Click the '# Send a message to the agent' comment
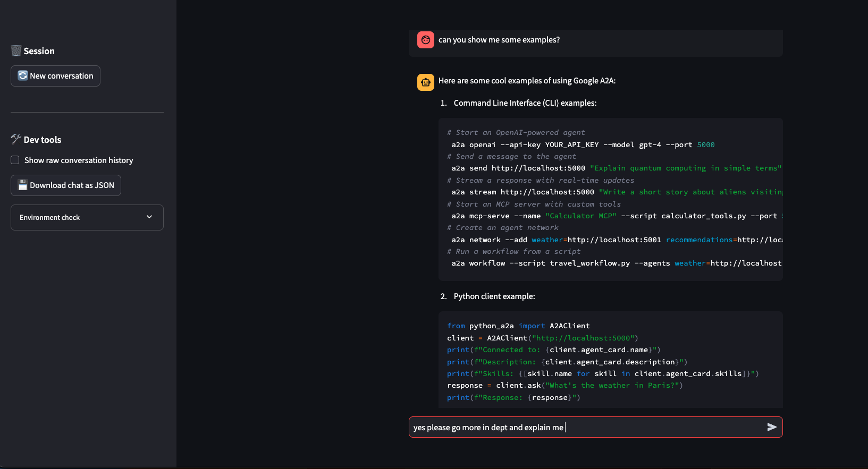The height and width of the screenshot is (469, 868). (x=511, y=156)
